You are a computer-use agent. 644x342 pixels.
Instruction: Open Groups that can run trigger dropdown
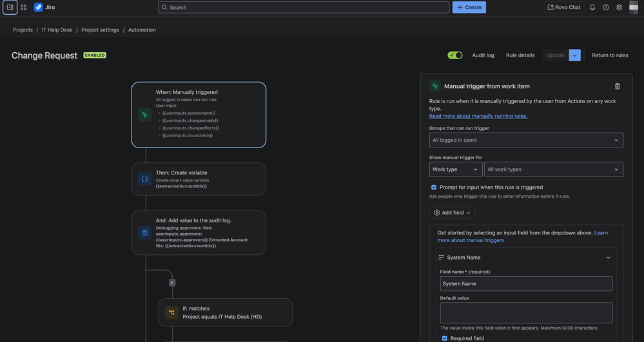(x=526, y=140)
